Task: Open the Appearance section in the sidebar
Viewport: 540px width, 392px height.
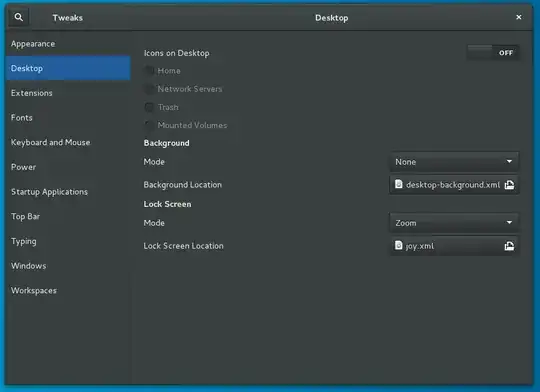Action: tap(68, 44)
